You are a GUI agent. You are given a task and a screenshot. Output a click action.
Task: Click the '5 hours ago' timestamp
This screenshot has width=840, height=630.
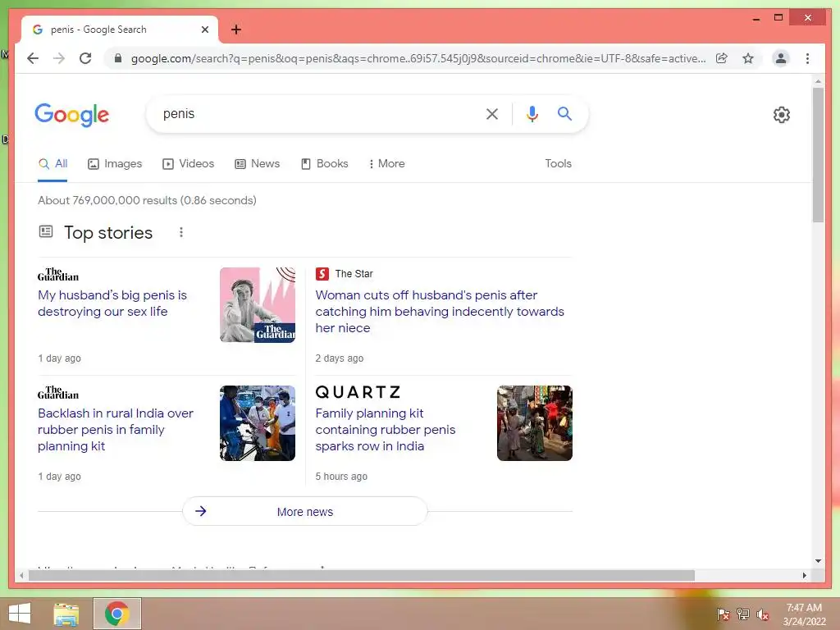[x=341, y=477]
